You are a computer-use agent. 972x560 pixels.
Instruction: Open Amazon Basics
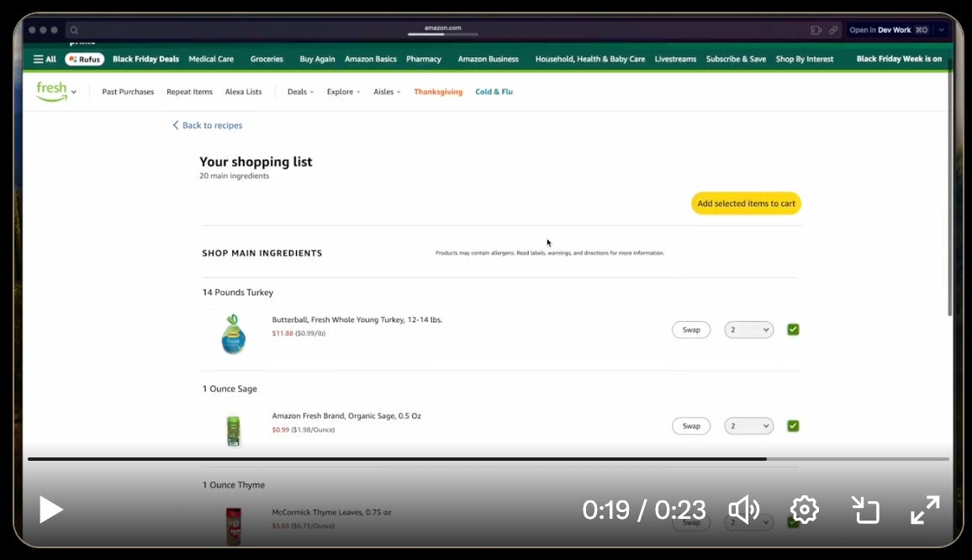[x=370, y=59]
